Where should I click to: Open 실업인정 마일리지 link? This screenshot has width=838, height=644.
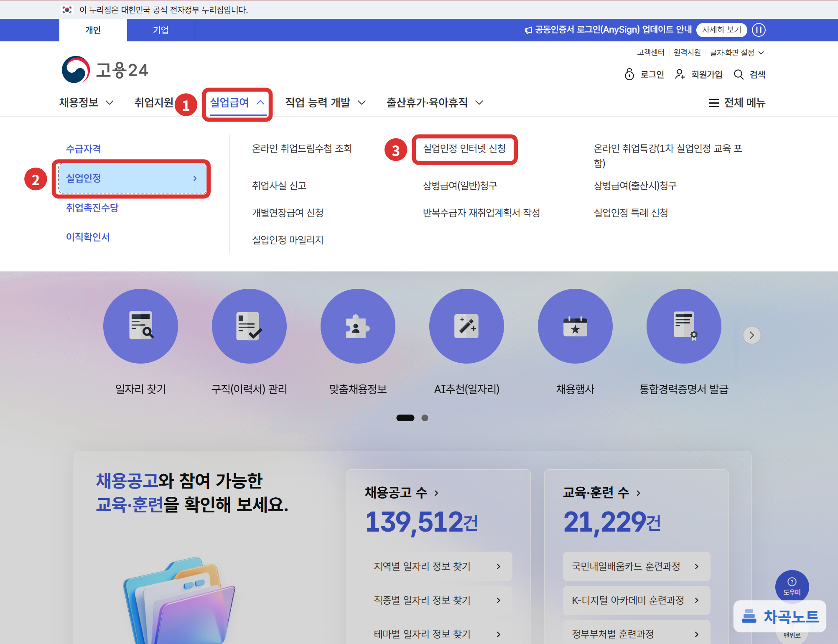288,240
